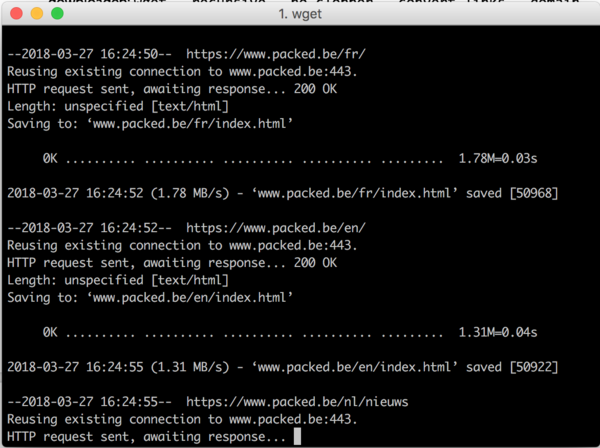Screen dimensions: 600x448
Task: Click the red close window button
Action: coord(16,14)
